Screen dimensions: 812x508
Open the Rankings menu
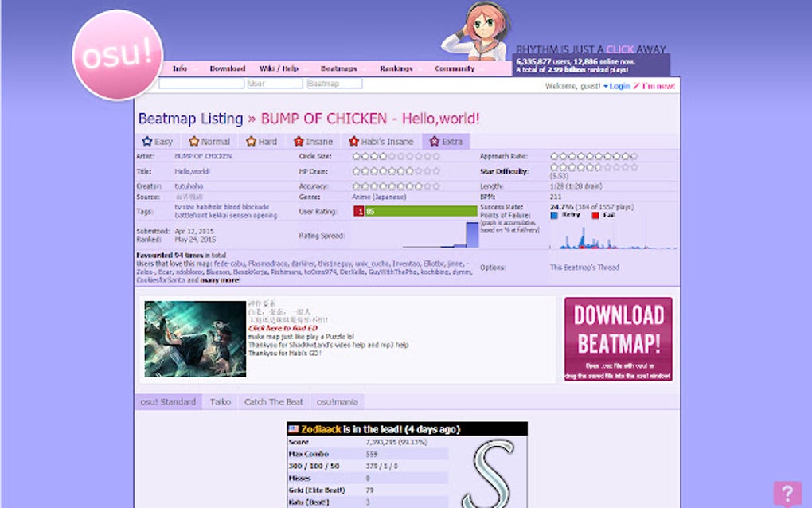(x=396, y=68)
